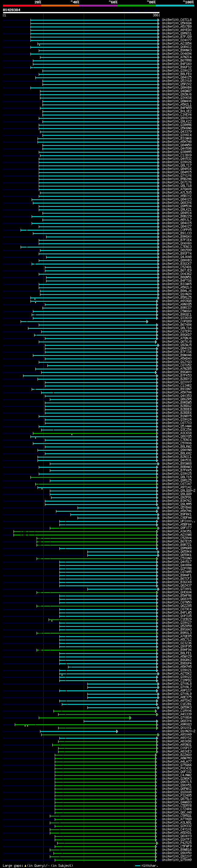Select the UniRef100_Q43379 label
The height and width of the screenshot is (868, 197).
(176, 132)
